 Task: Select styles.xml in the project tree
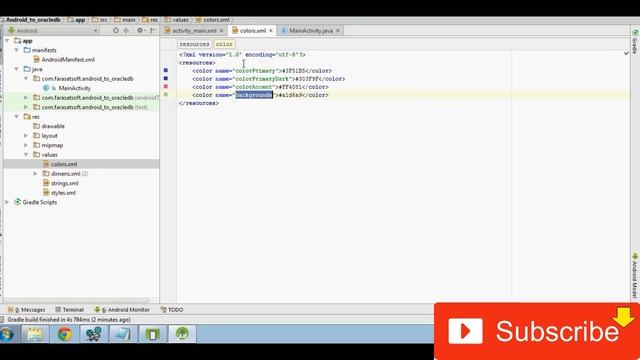(63, 193)
